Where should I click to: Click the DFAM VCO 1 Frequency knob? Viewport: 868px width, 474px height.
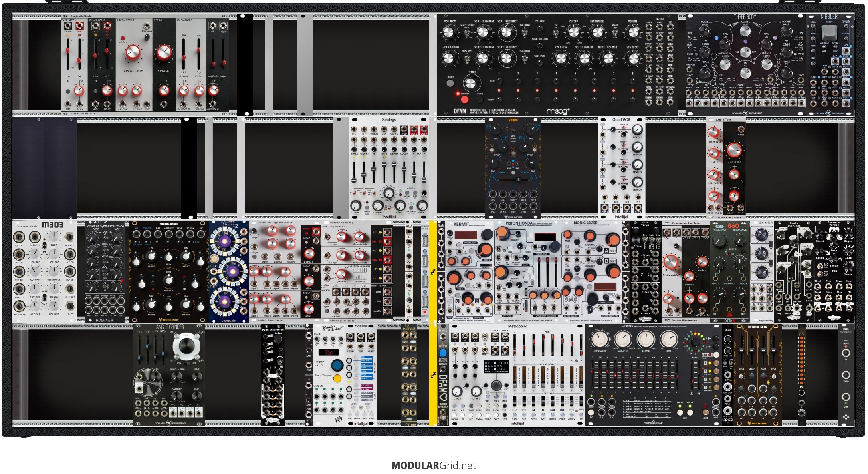coord(507,32)
